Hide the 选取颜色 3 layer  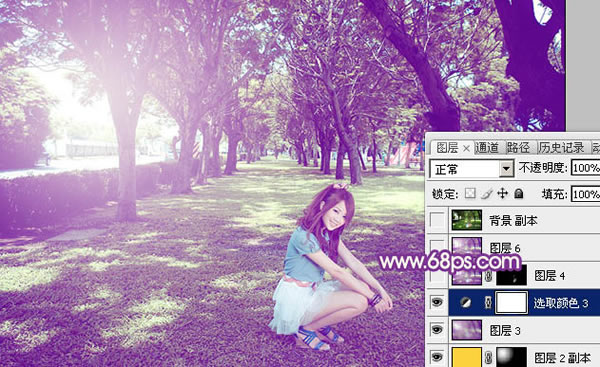[437, 303]
